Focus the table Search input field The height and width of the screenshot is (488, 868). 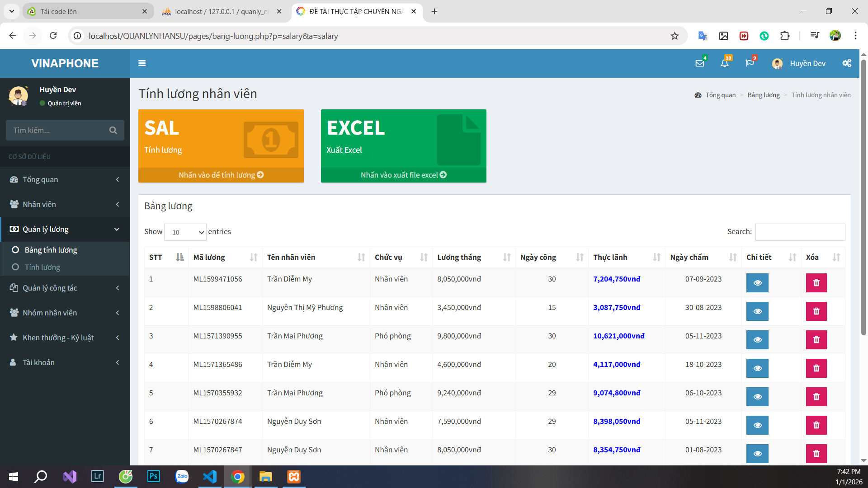(800, 232)
